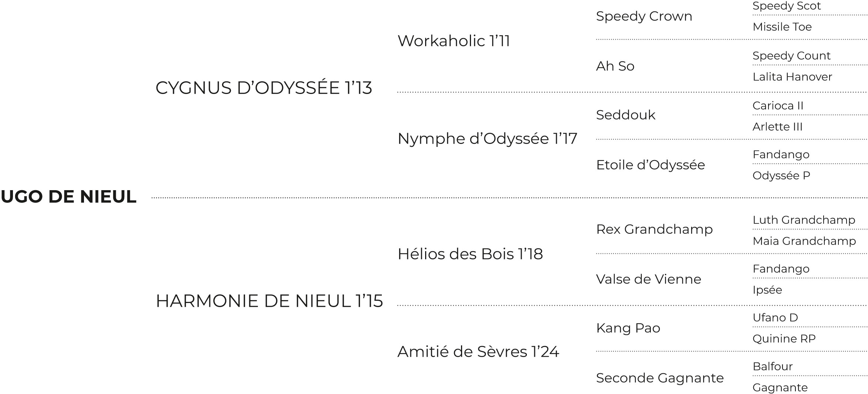Select Odyssée P entry
The image size is (868, 394).
coord(781,176)
